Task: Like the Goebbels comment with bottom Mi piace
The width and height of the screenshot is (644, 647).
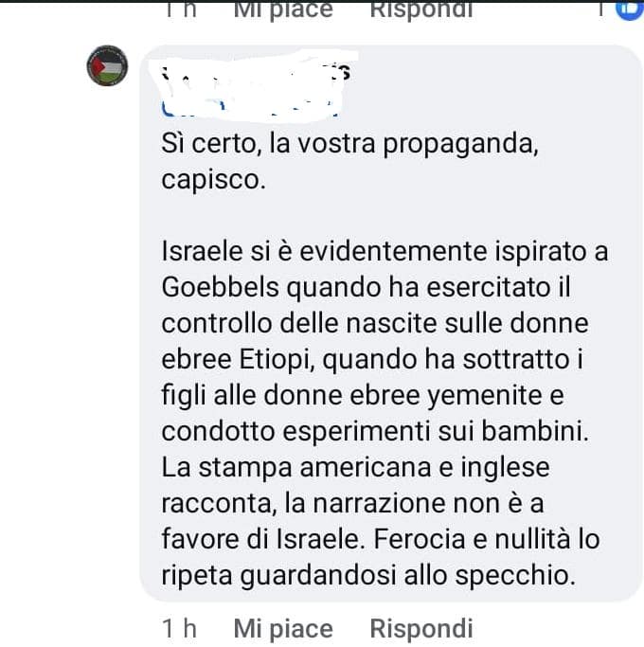Action: coord(283,629)
